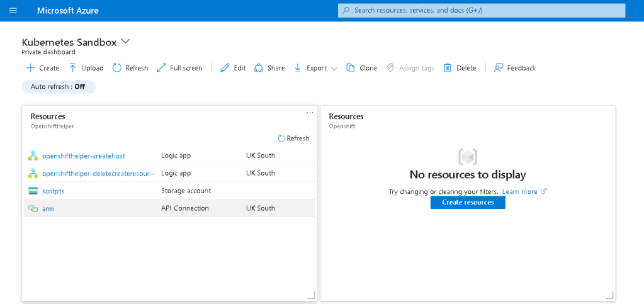This screenshot has width=644, height=304.
Task: Open the openshifthelper-deletecreateresour resource link
Action: (99, 173)
